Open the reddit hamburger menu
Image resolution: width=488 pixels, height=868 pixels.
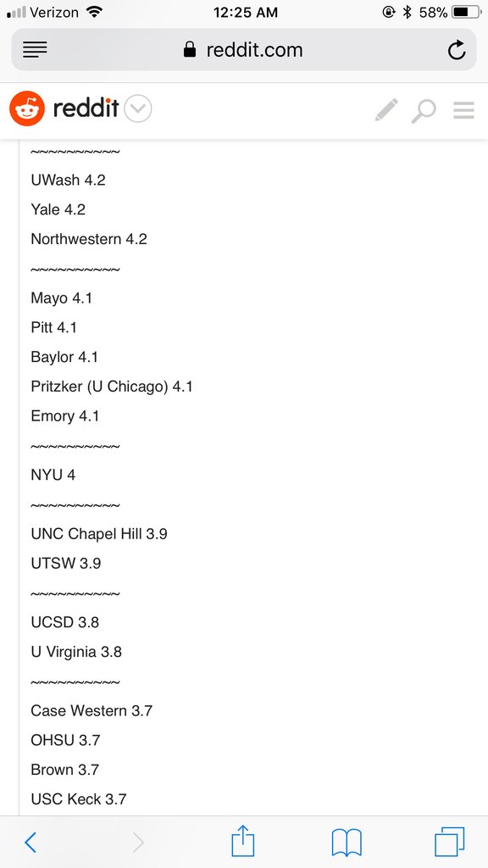tap(463, 109)
